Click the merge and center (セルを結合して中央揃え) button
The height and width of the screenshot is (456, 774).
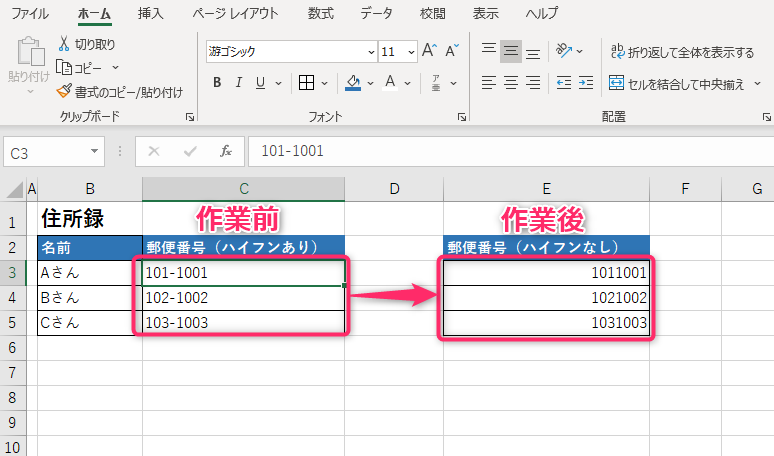(x=675, y=84)
